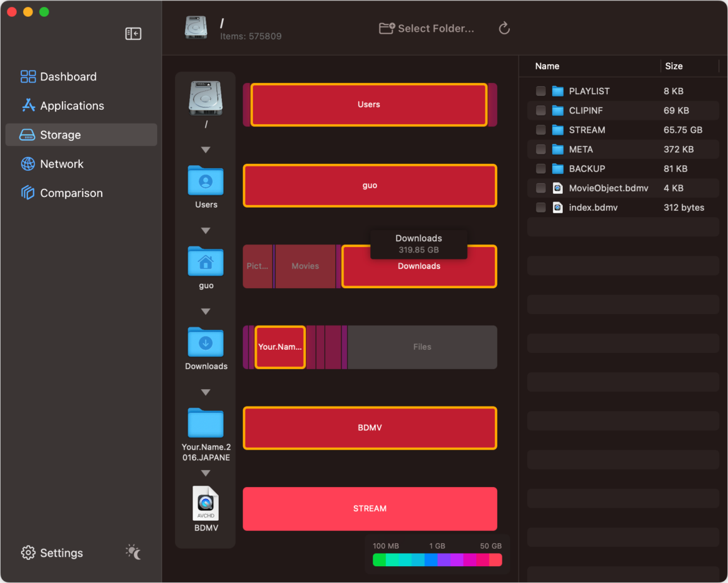Open Settings from the sidebar
Screen dimensions: 728x583
pos(52,553)
